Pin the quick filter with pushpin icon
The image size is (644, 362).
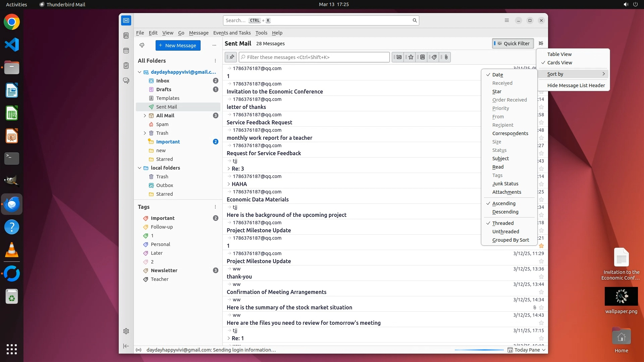231,57
